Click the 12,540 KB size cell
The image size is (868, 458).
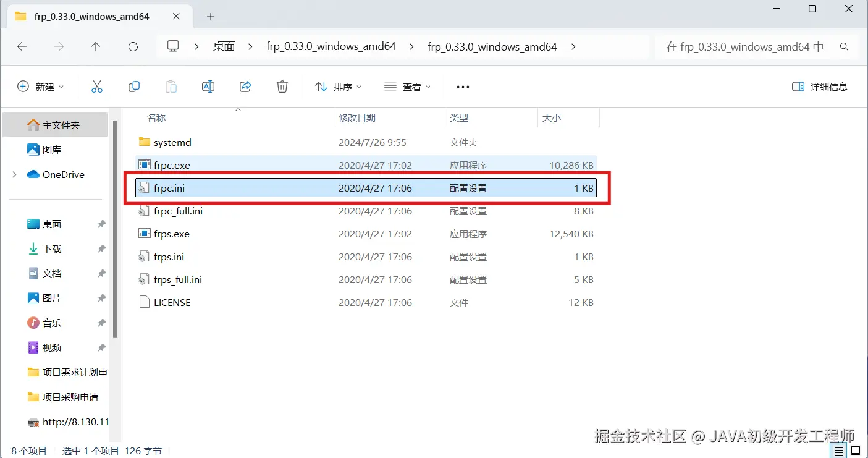coord(571,234)
